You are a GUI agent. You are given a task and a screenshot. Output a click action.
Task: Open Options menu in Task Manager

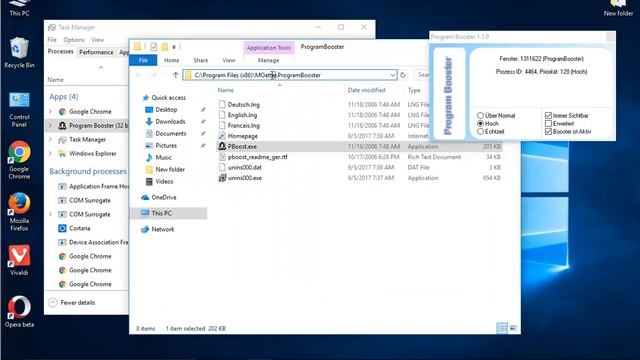(x=73, y=40)
